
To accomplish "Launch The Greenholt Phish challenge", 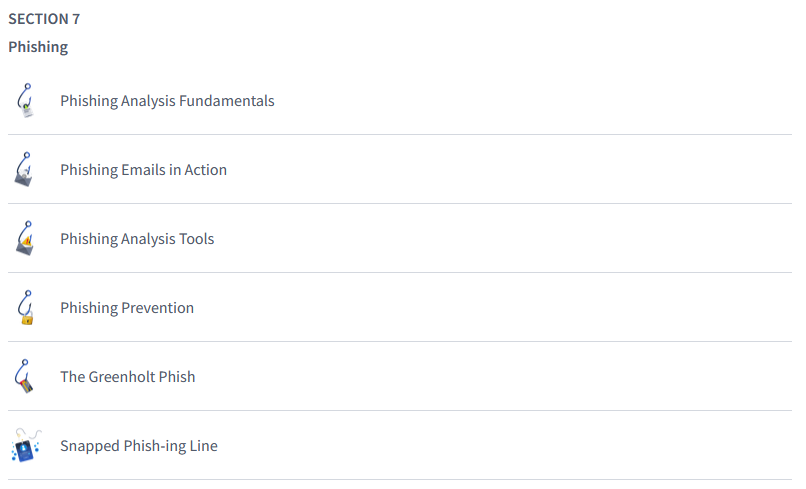I will (x=127, y=377).
